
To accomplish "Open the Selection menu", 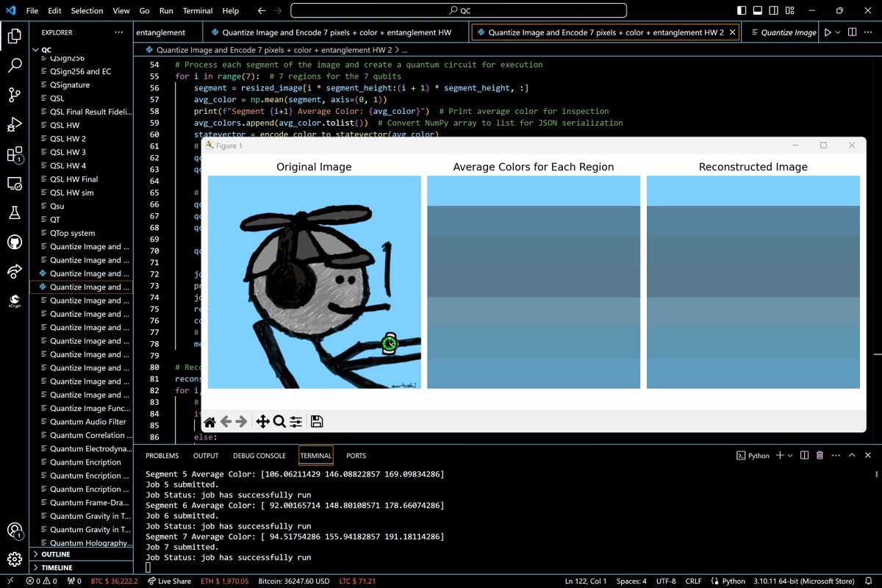I will 87,11.
